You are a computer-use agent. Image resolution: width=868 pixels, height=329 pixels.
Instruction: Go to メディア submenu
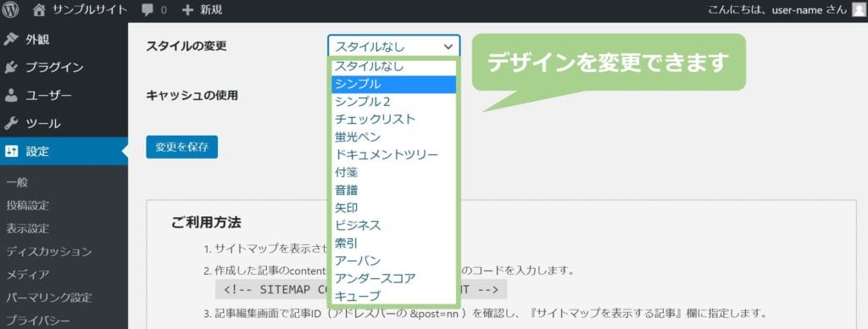(x=28, y=275)
